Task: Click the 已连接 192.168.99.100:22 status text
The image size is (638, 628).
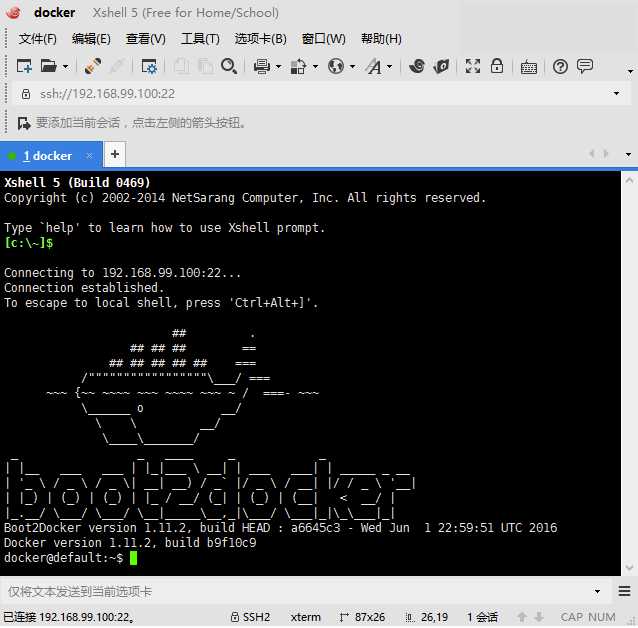Action: coord(69,617)
